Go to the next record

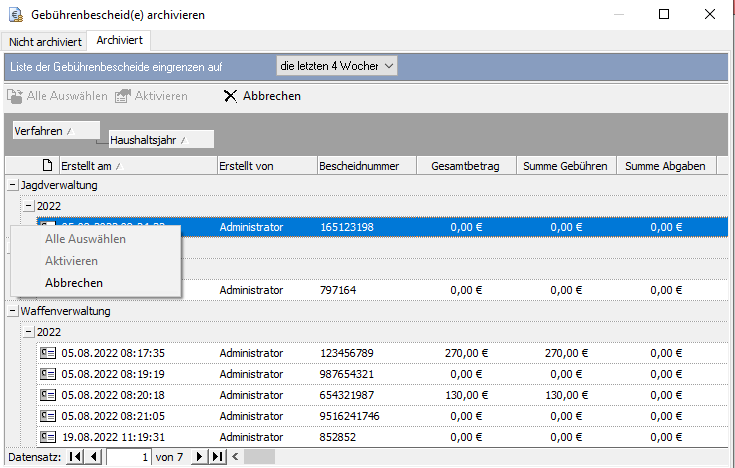(200, 457)
